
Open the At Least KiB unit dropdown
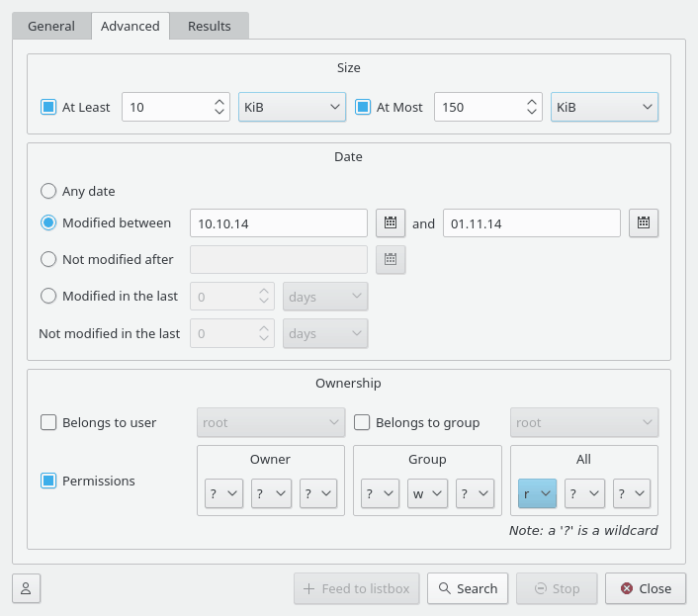tap(292, 107)
